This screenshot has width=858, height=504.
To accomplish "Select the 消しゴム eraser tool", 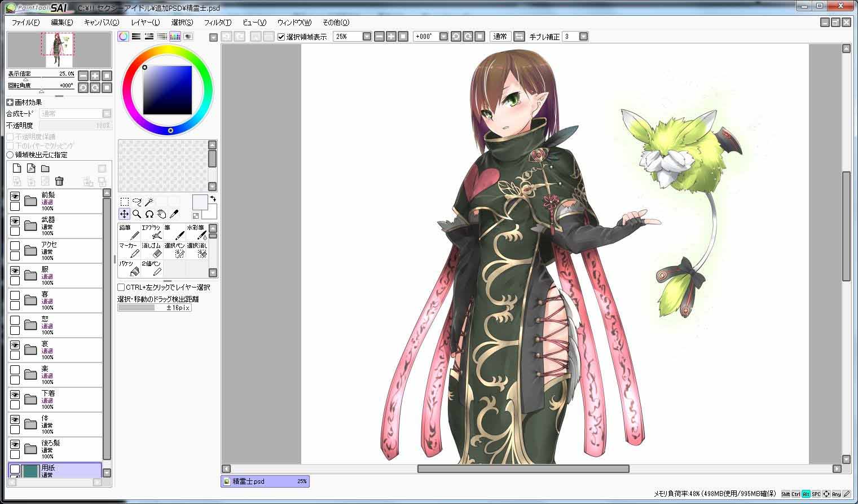I will tap(151, 250).
